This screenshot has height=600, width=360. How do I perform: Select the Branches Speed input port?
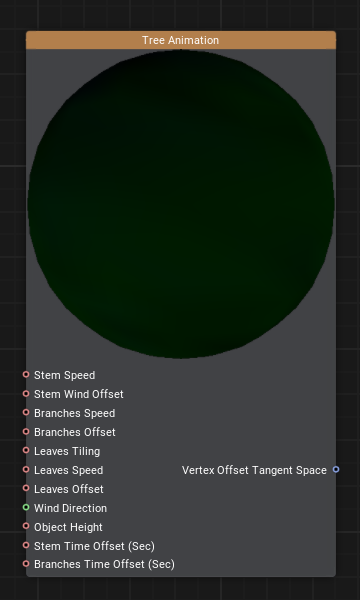[x=26, y=412]
